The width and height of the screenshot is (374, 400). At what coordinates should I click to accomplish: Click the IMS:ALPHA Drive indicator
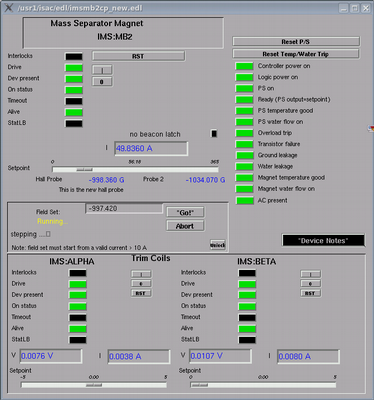(x=78, y=284)
